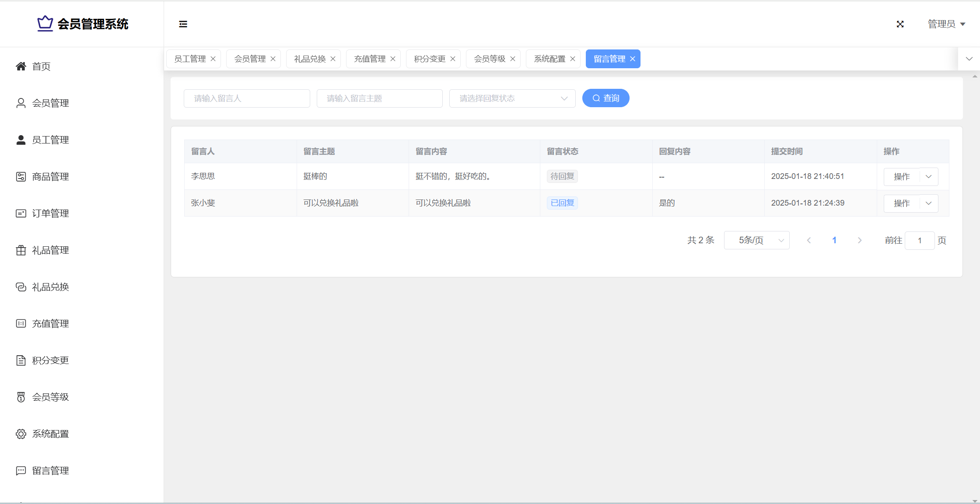Click the 礼品兑换 sidebar exchange icon
Viewport: 980px width, 504px height.
pos(21,287)
